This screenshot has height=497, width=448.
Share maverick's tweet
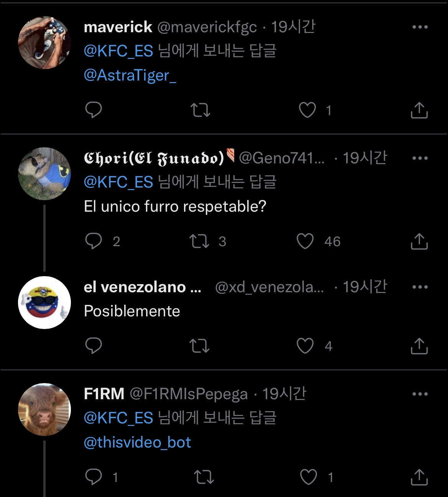tap(419, 110)
